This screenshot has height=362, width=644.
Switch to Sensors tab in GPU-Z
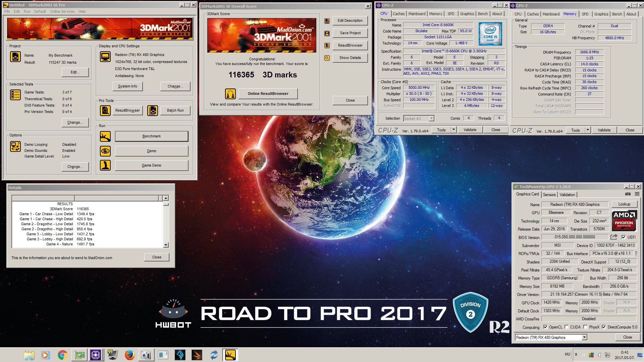(549, 195)
